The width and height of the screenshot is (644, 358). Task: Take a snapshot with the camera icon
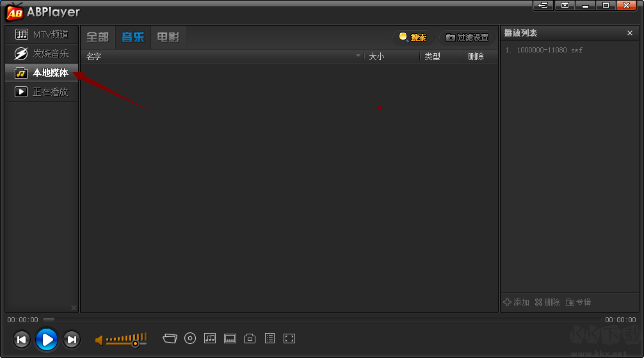click(x=250, y=339)
